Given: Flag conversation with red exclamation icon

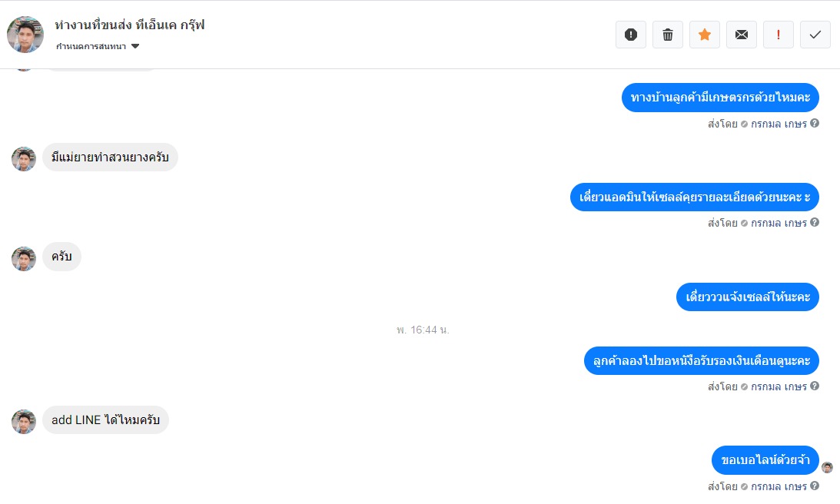Looking at the screenshot, I should (779, 35).
